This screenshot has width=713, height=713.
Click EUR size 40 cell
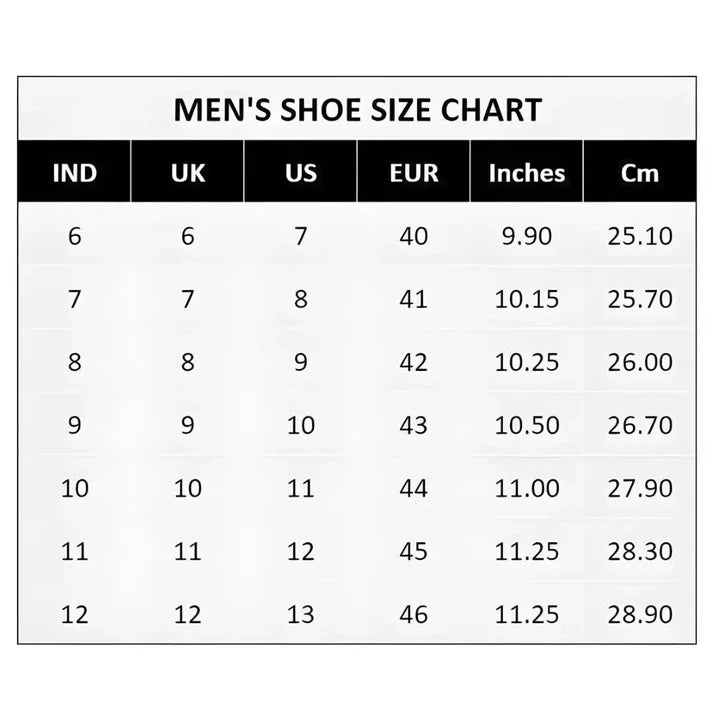pos(414,237)
